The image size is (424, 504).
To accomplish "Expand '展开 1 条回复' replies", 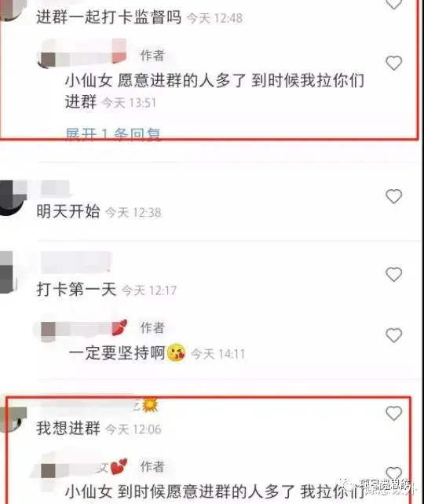I will [x=113, y=133].
